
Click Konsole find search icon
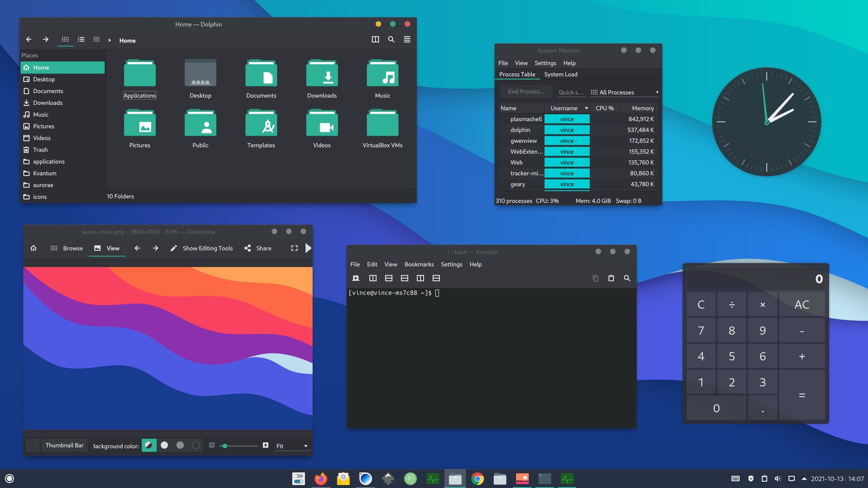pos(627,278)
